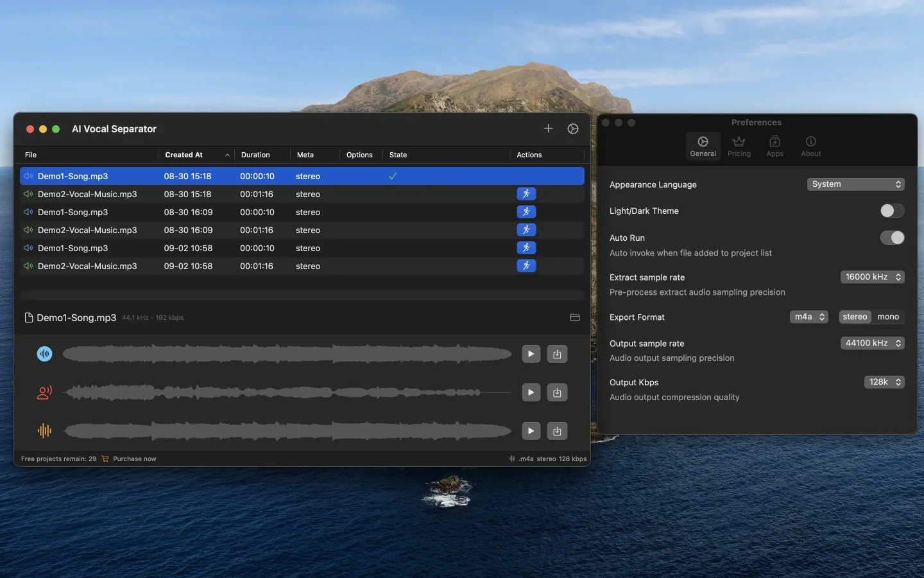This screenshot has height=578, width=924.
Task: Open Output Kbps 128k dropdown
Action: point(884,381)
